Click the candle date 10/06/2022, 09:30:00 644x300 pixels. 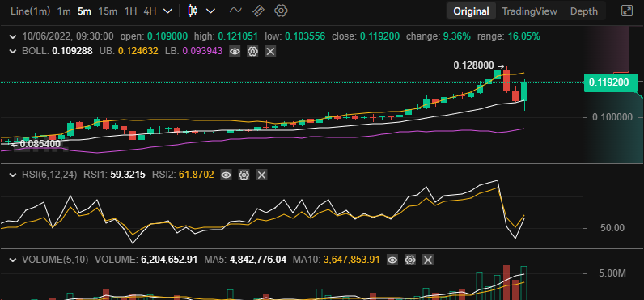(68, 36)
